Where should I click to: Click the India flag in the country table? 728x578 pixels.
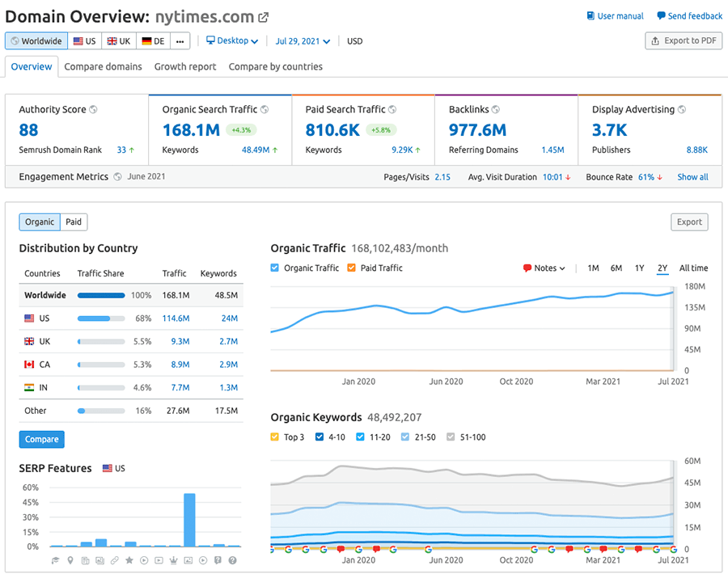tap(29, 387)
